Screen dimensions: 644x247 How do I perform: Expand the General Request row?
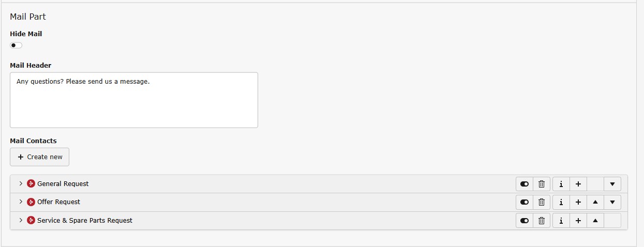[21, 183]
